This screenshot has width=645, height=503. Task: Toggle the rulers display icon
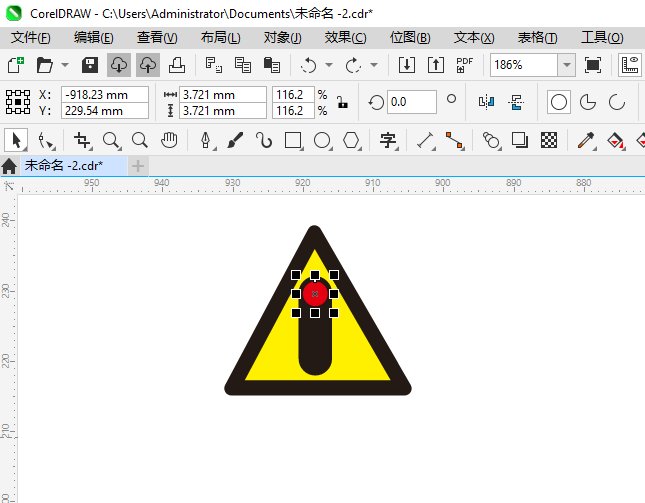click(630, 65)
